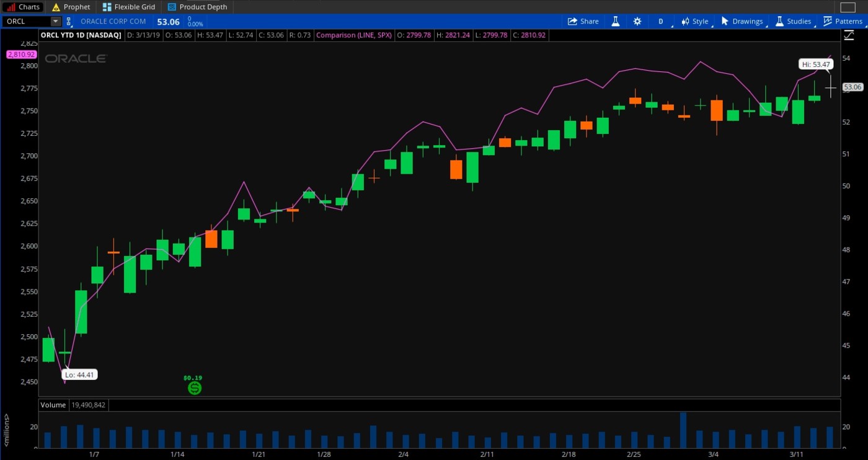Open the Patterns menu
The width and height of the screenshot is (868, 460).
(x=843, y=21)
